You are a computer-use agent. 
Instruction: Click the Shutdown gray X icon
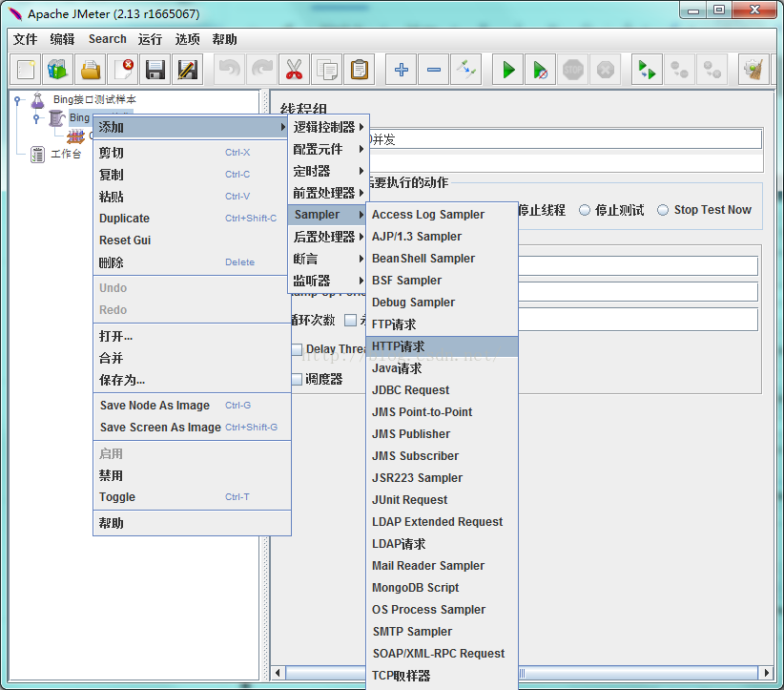tap(605, 70)
